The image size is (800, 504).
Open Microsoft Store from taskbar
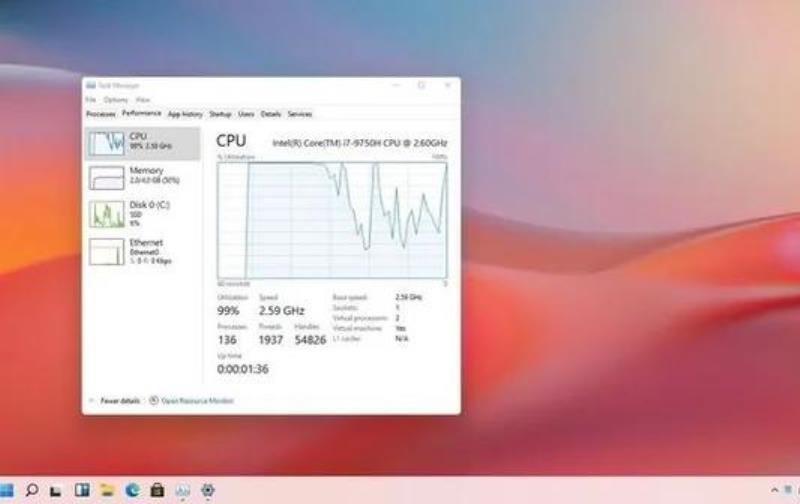157,490
